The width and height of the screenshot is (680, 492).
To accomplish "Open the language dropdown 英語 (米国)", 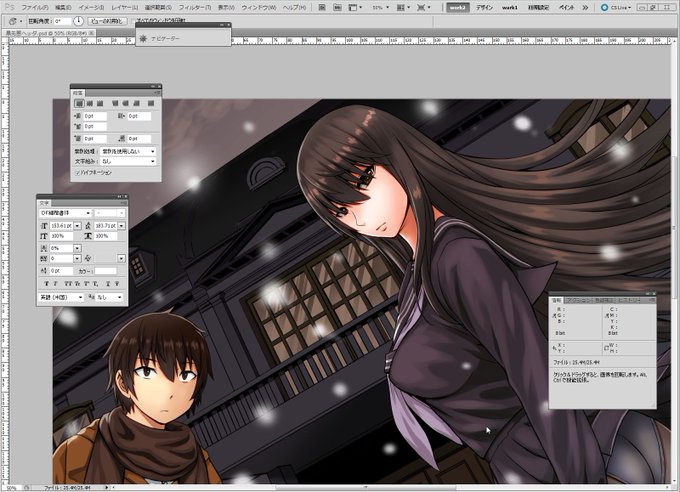I will pyautogui.click(x=61, y=297).
